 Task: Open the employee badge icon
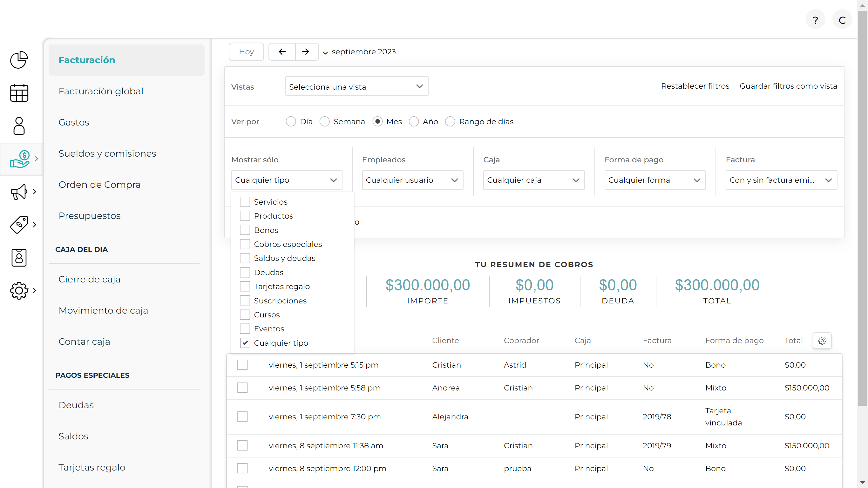[x=19, y=257]
